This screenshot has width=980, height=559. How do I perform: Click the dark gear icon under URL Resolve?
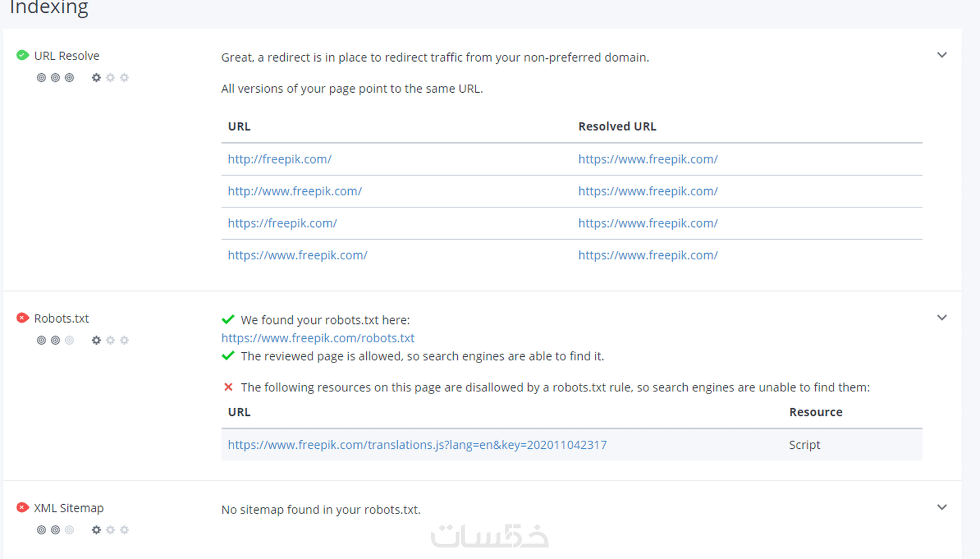click(x=96, y=78)
